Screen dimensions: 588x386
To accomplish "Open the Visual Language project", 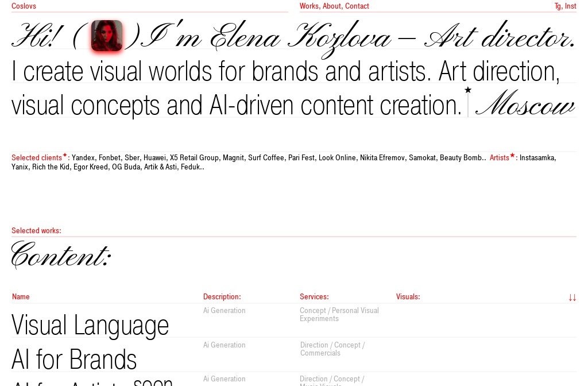I will (90, 325).
